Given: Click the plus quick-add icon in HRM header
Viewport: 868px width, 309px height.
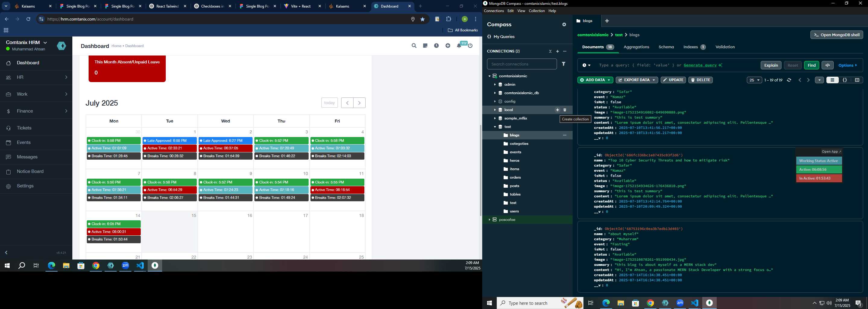Looking at the screenshot, I should pyautogui.click(x=448, y=46).
